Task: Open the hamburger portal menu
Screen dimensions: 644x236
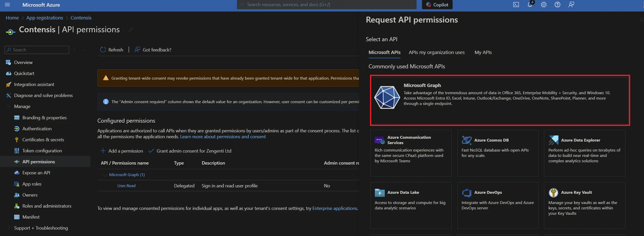Action: tap(7, 5)
